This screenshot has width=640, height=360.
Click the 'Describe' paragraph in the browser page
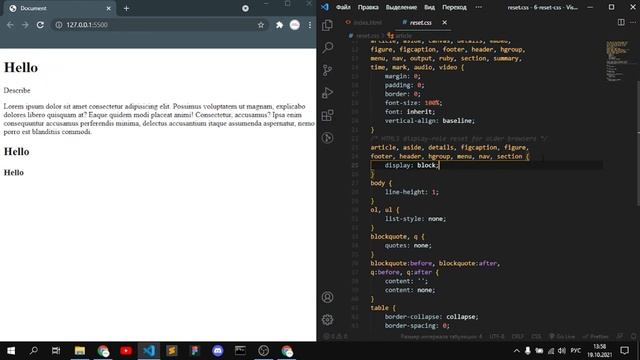click(x=17, y=90)
